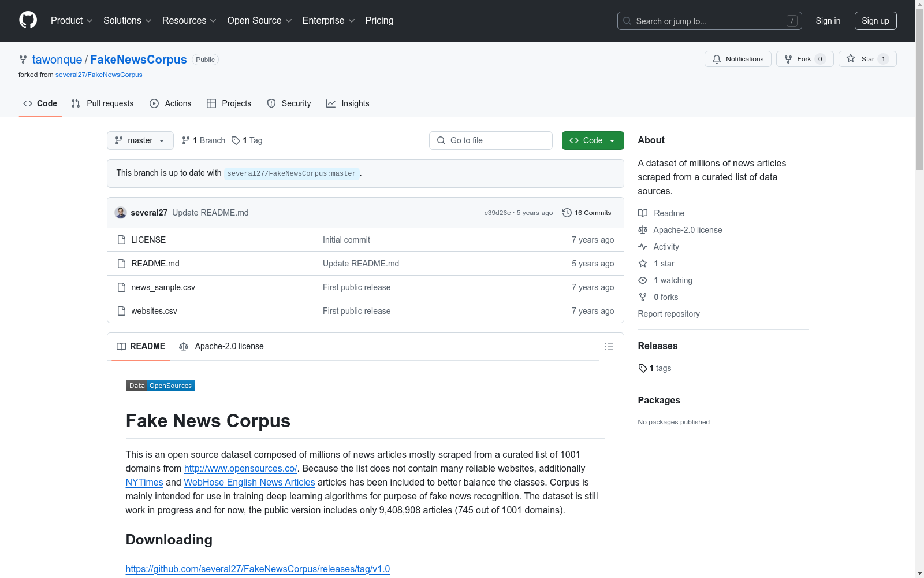Viewport: 924px width, 578px height.
Task: Open the Packages heading link
Action: tap(659, 400)
